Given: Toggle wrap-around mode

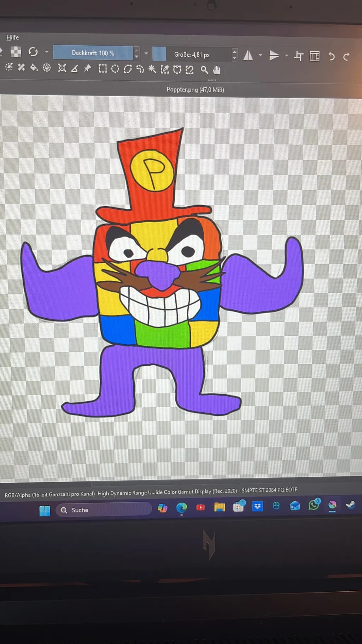Looking at the screenshot, I should tap(299, 56).
